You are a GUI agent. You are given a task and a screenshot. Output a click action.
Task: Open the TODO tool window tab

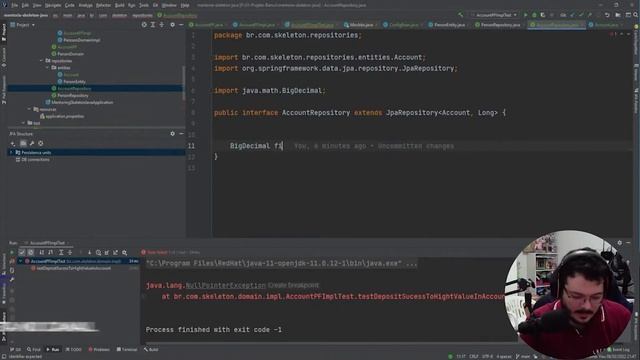[74, 349]
